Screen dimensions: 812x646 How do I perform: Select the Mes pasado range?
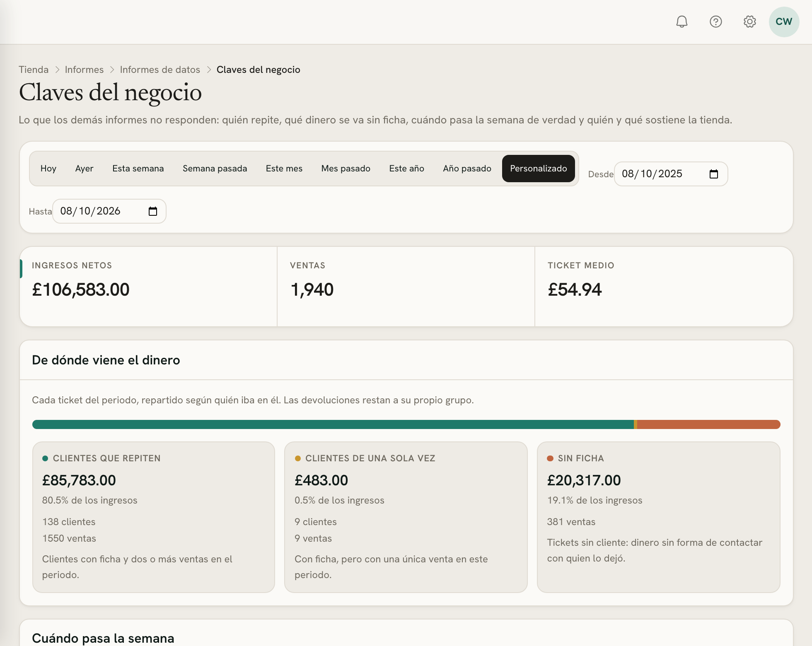pyautogui.click(x=346, y=169)
